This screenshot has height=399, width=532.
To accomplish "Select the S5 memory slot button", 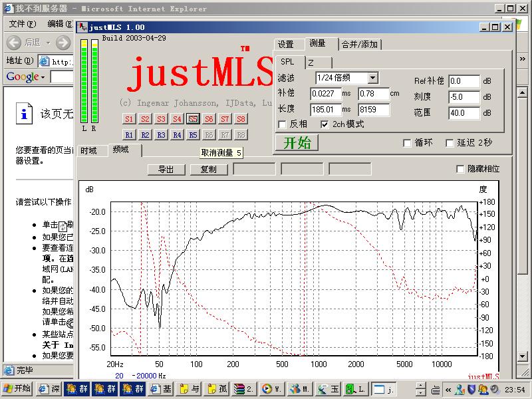I will (193, 119).
